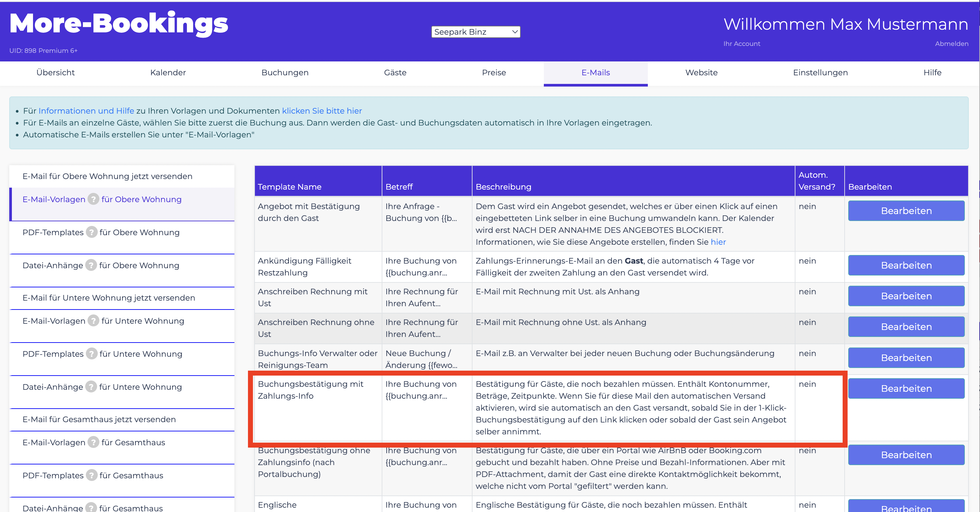Screen dimensions: 980x512
Task: Click help icon beside E-Mail-Vorlagen für Gesamthaus
Action: [x=93, y=442]
